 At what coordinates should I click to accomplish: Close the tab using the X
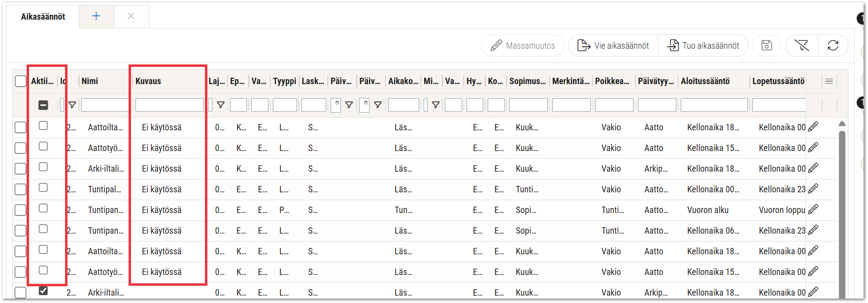click(131, 16)
